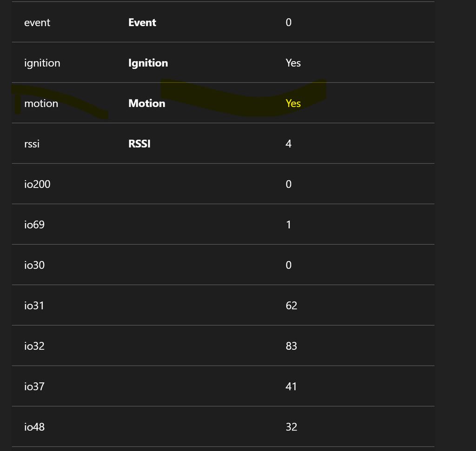
Task: Click the value "62" for io31
Action: click(x=291, y=305)
